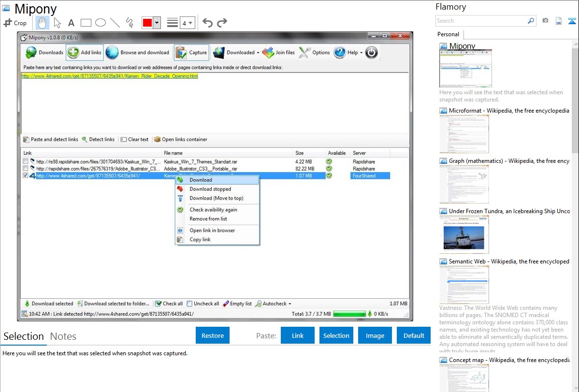The height and width of the screenshot is (392, 579).
Task: Click the highlighted 4shared link text
Action: [110, 76]
